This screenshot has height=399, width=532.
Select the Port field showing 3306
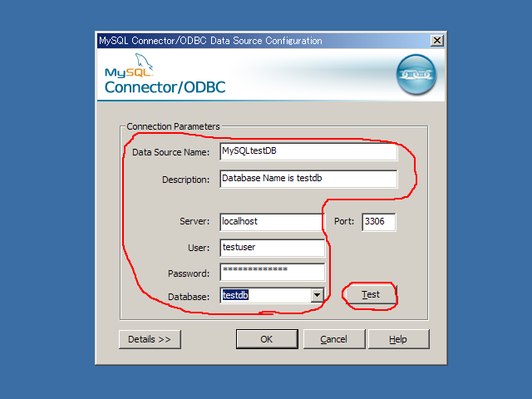[379, 222]
